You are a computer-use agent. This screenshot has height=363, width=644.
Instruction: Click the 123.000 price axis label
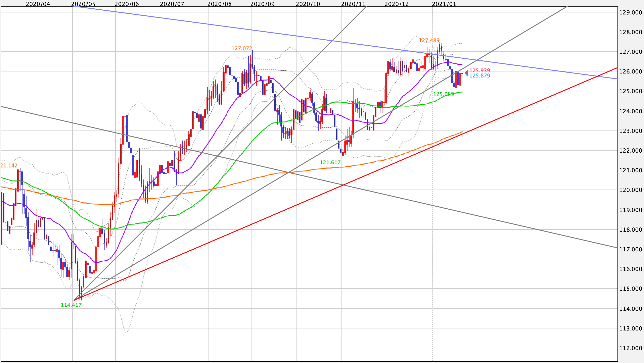click(x=631, y=131)
